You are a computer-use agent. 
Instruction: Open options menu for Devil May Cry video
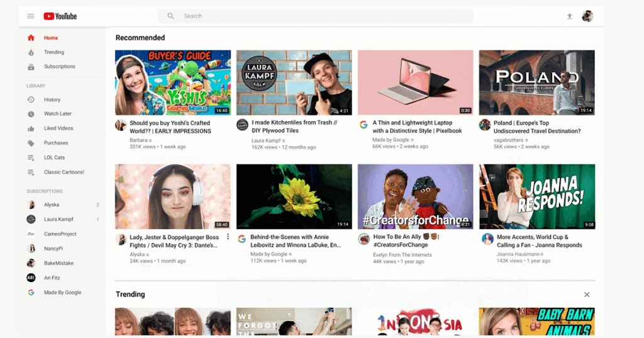click(227, 237)
